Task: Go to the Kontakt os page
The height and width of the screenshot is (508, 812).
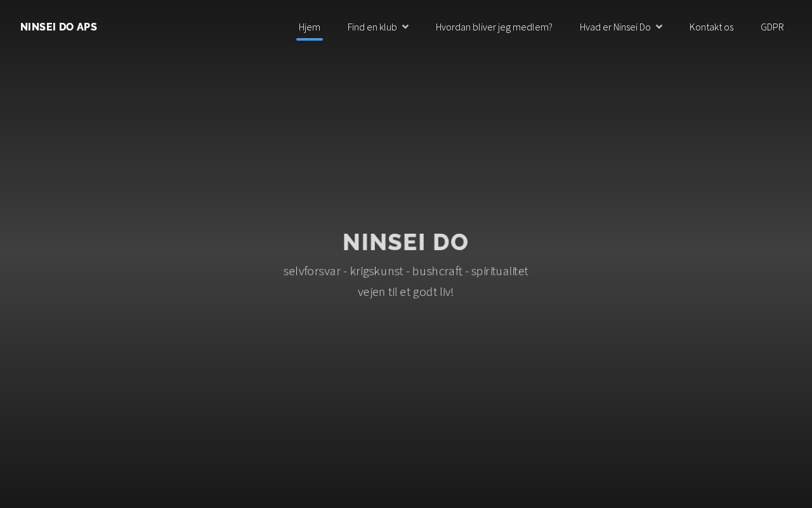Action: coord(711,27)
